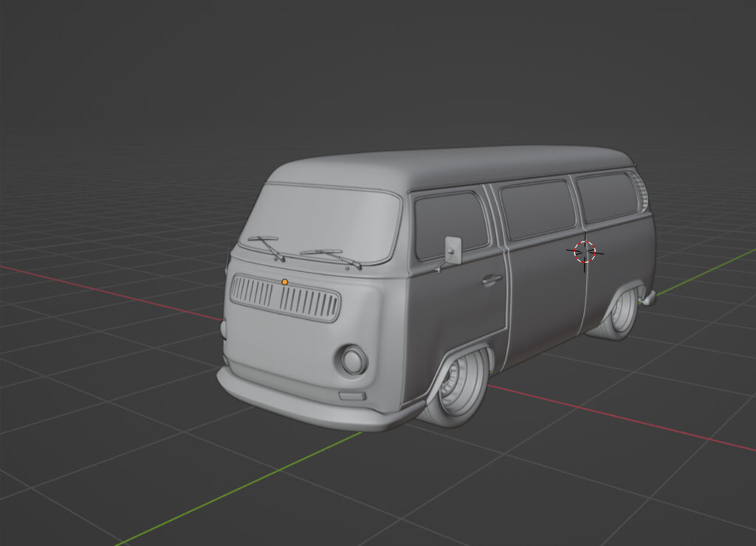Click the red-white 3D cursor on the van side

click(585, 252)
